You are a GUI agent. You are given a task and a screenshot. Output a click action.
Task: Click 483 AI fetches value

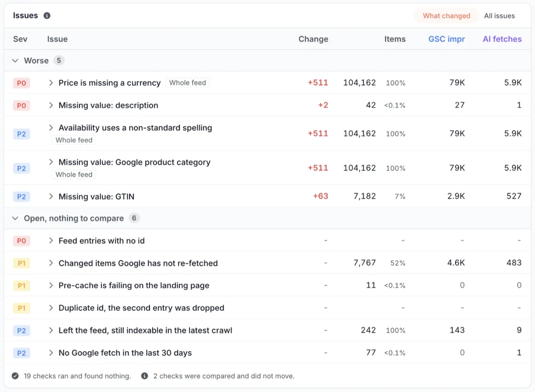click(x=514, y=263)
